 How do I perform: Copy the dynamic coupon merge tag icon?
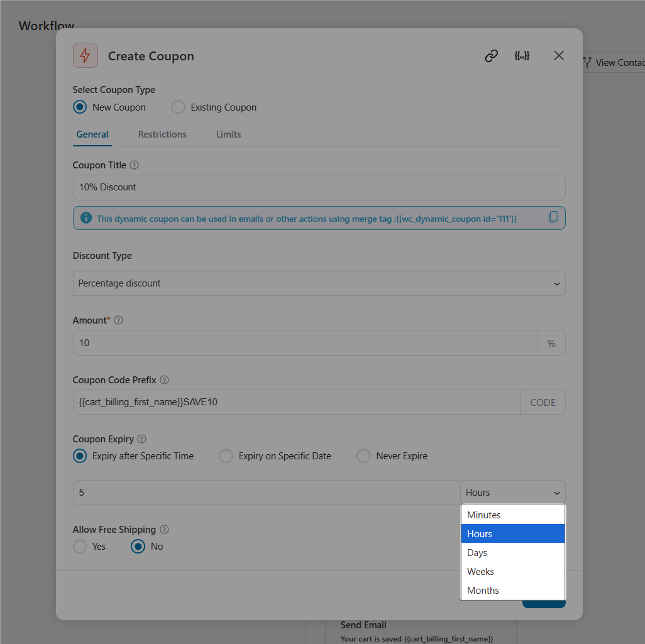[553, 217]
